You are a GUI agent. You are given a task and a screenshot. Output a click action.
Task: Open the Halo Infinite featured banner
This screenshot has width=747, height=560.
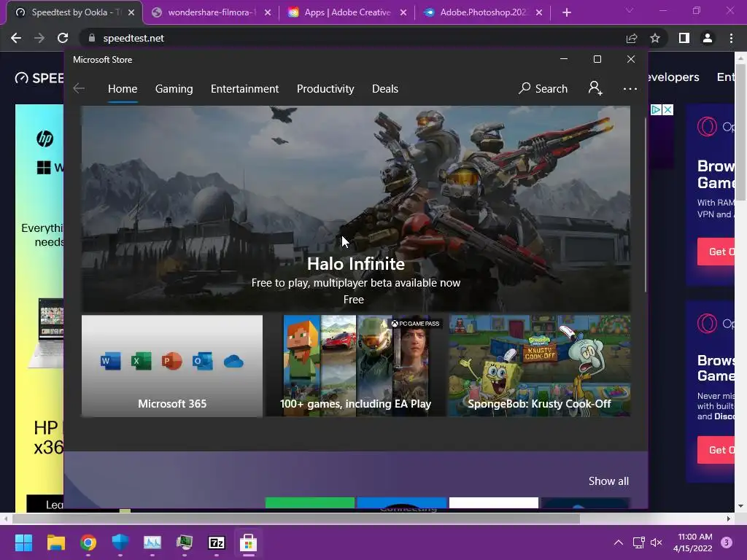(355, 209)
